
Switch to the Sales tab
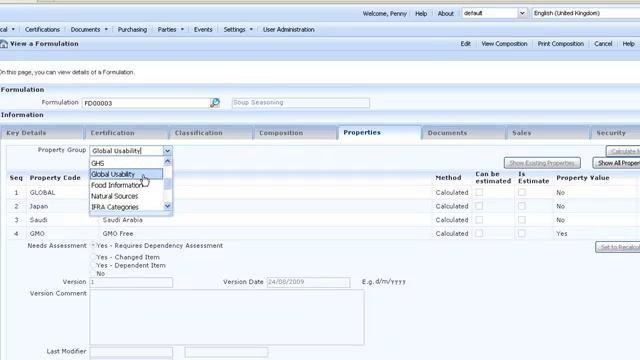(x=549, y=133)
